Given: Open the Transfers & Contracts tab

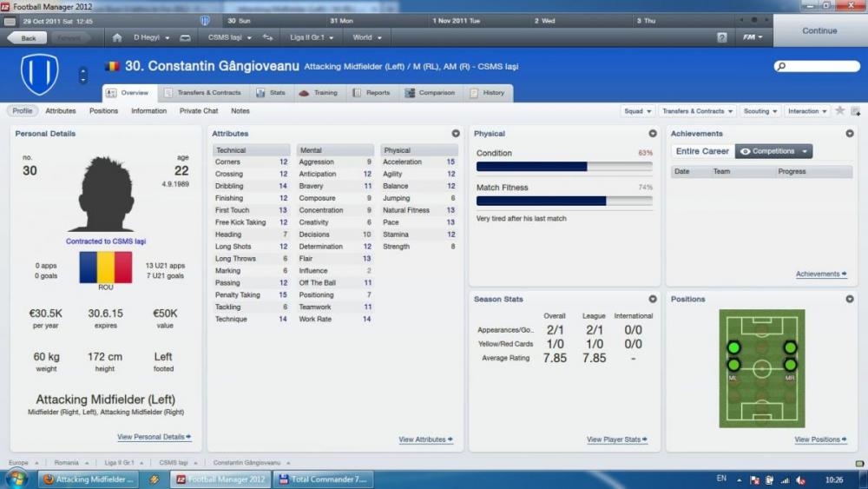Looking at the screenshot, I should tap(202, 93).
